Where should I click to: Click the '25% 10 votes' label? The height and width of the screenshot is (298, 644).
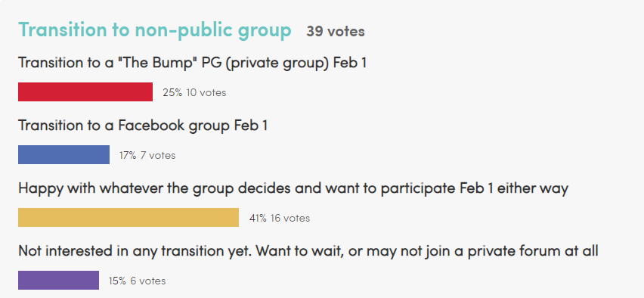tap(194, 92)
